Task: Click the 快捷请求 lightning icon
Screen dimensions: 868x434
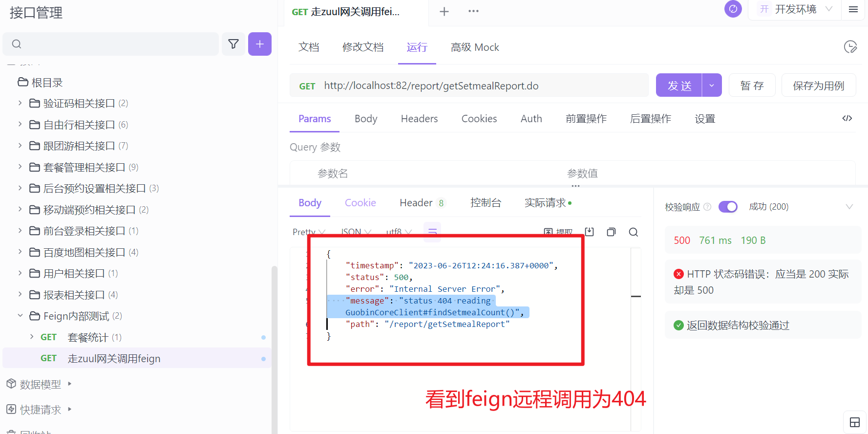Action: point(11,409)
